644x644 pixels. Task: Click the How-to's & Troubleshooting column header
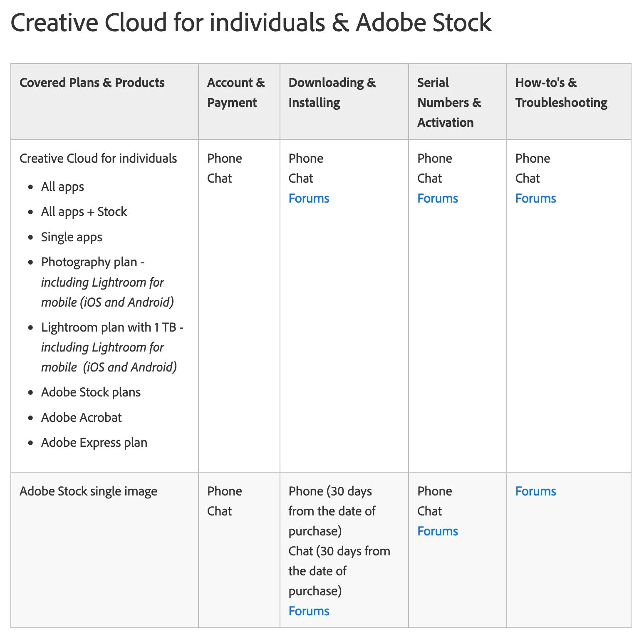click(561, 92)
